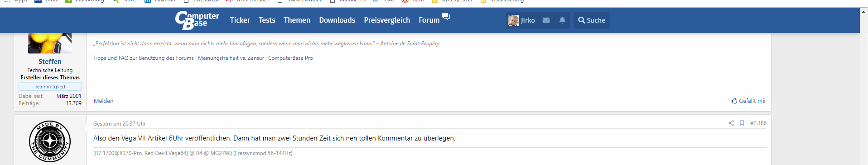868x165 pixels.
Task: Like Steffen's post with Gefällt mir
Action: point(748,101)
